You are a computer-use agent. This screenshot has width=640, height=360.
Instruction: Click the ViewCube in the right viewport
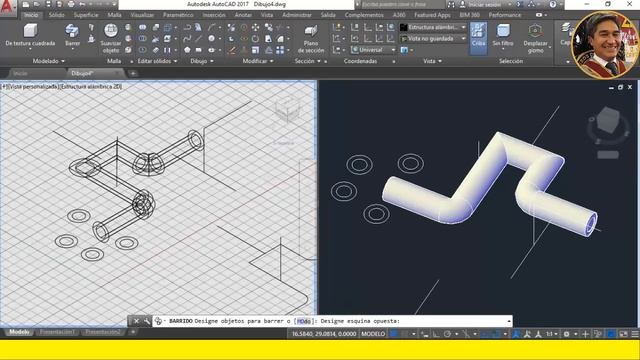click(608, 121)
